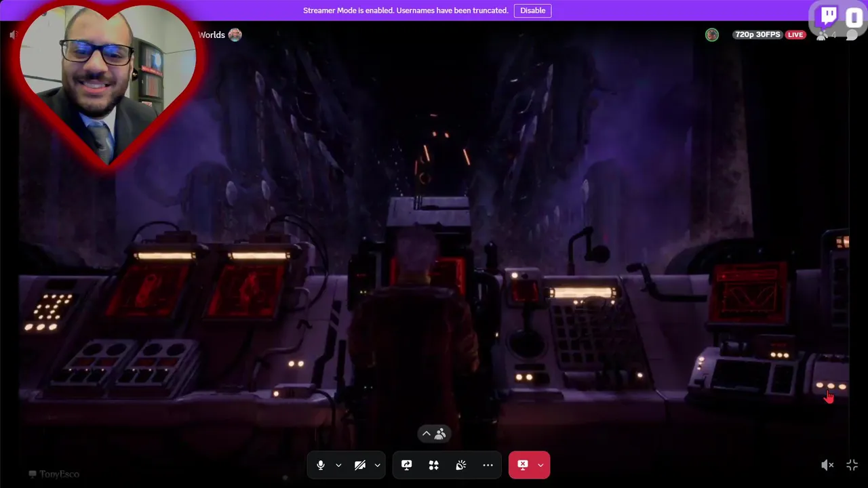
Task: Exit full screen mode
Action: pyautogui.click(x=852, y=465)
